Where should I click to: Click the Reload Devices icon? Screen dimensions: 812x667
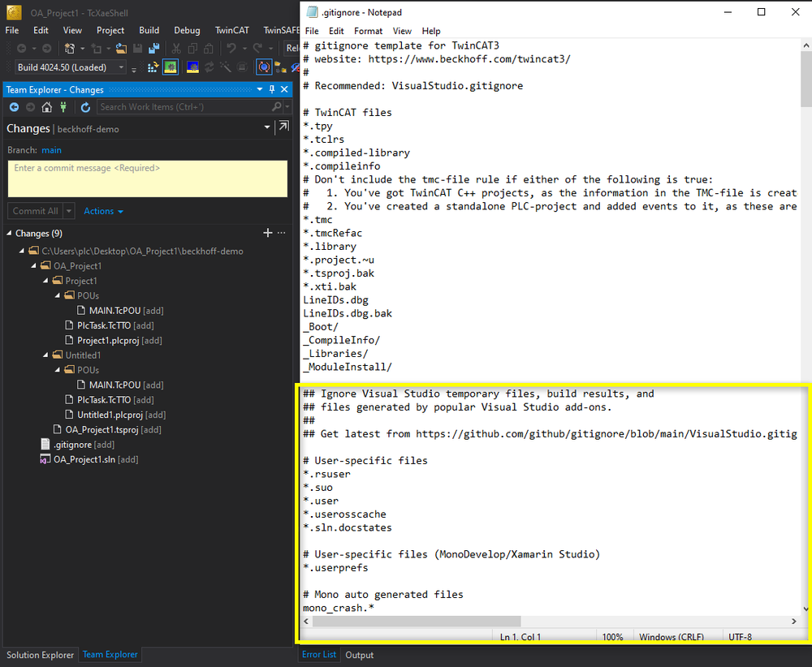(x=209, y=67)
